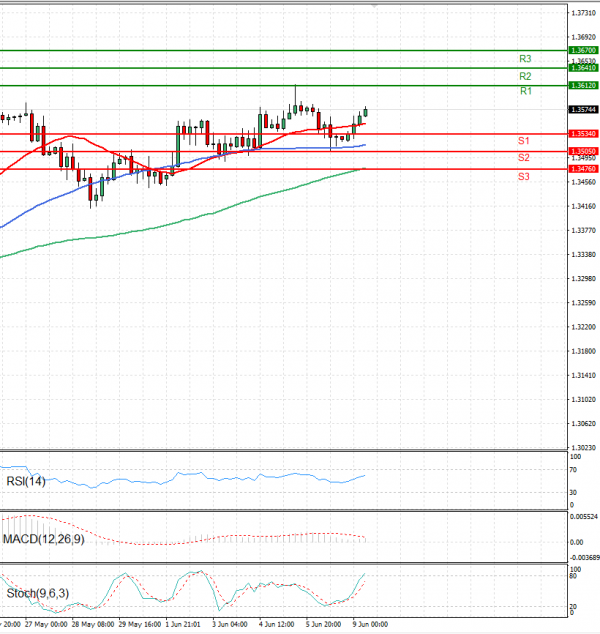Click the MACD(12,26,9) indicator label
Viewport: 600px width, 634px height.
(44, 539)
